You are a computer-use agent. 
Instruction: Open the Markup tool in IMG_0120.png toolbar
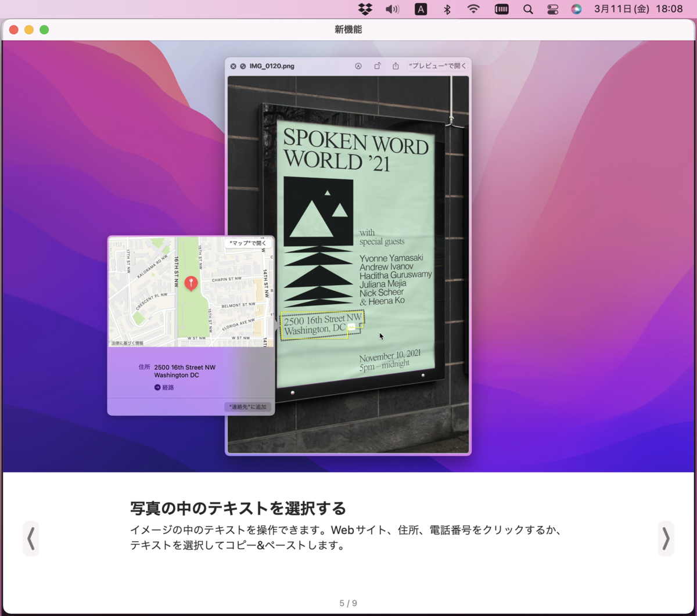click(378, 66)
